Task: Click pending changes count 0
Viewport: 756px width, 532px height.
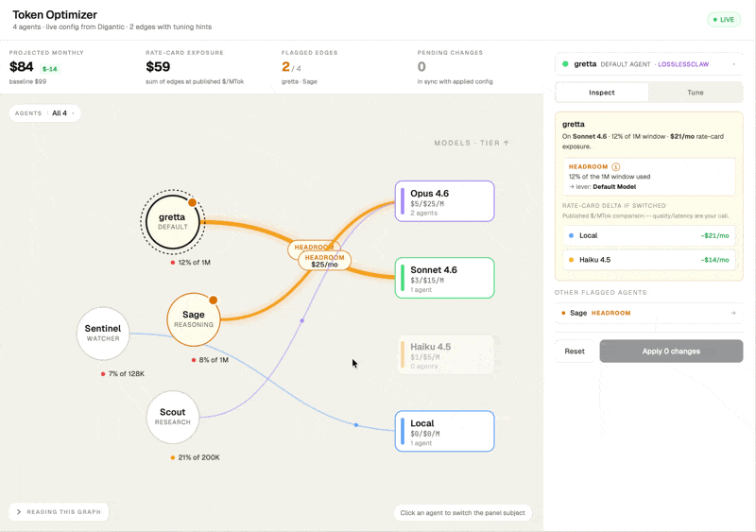Action: point(421,66)
